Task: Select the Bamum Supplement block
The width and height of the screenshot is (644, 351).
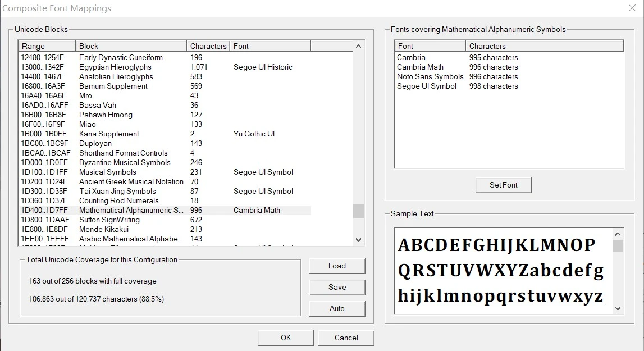Action: [x=165, y=86]
